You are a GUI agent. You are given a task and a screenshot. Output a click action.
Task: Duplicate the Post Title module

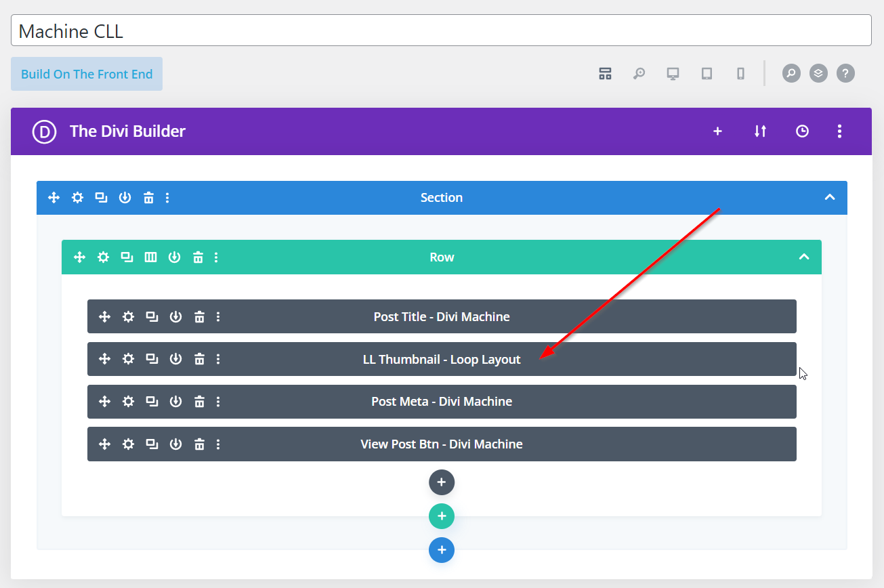pos(152,316)
